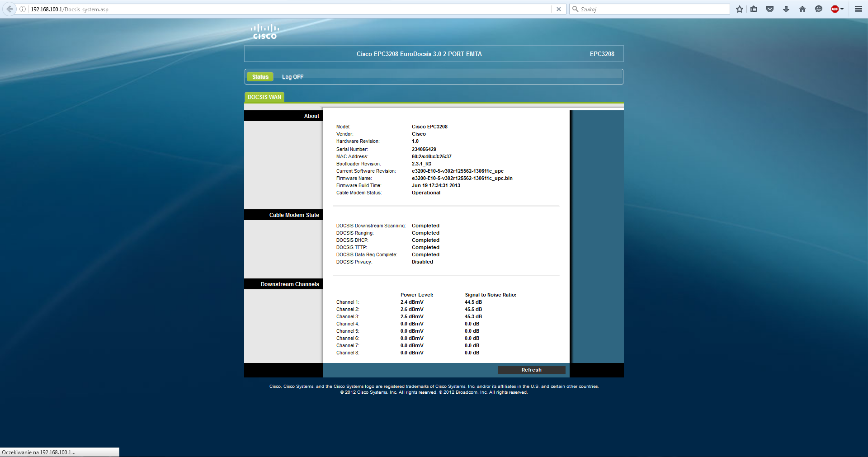This screenshot has width=868, height=457.
Task: Open the browser hamburger menu
Action: pos(859,9)
